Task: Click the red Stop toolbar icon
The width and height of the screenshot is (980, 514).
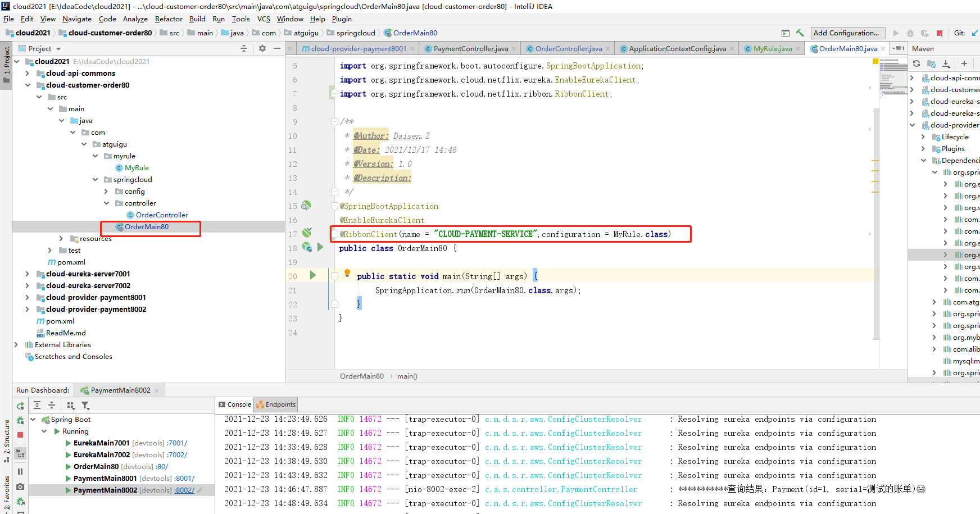Action: pos(940,33)
